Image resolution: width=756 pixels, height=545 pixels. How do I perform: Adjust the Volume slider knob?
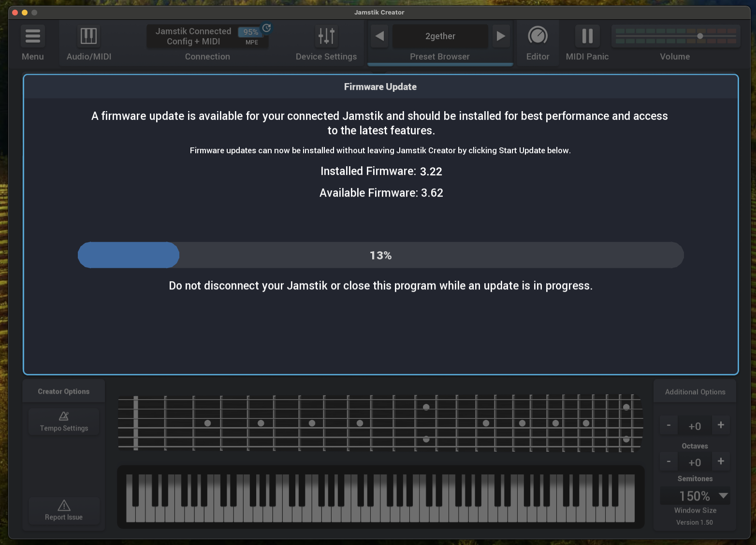click(700, 36)
